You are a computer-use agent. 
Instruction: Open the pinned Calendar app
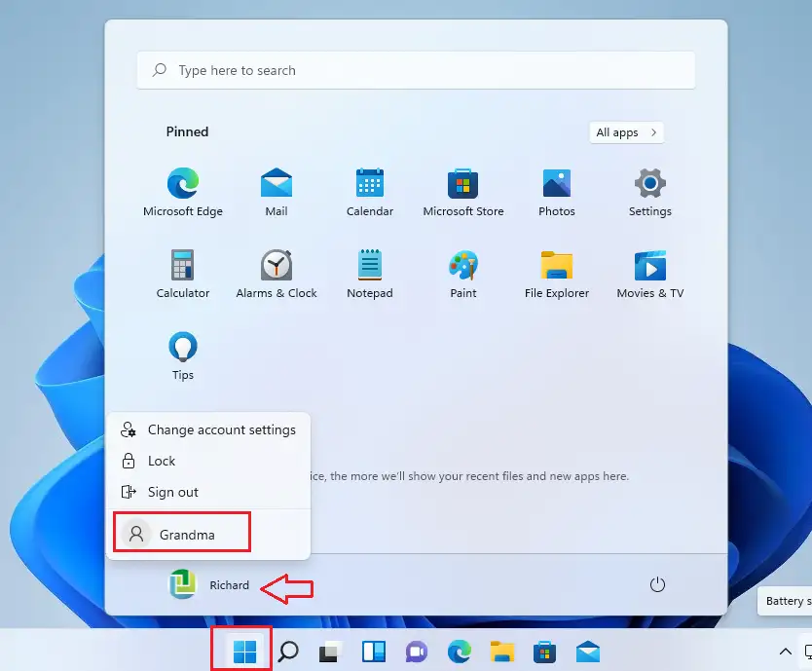370,192
